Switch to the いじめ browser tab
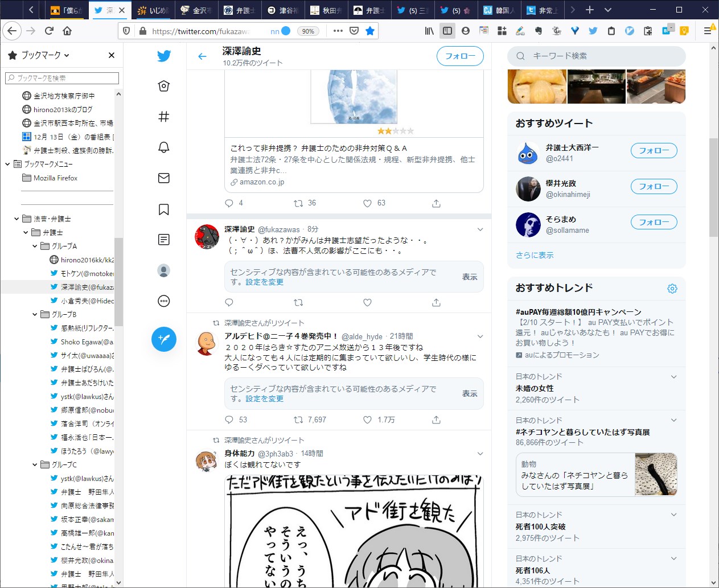 click(x=153, y=10)
